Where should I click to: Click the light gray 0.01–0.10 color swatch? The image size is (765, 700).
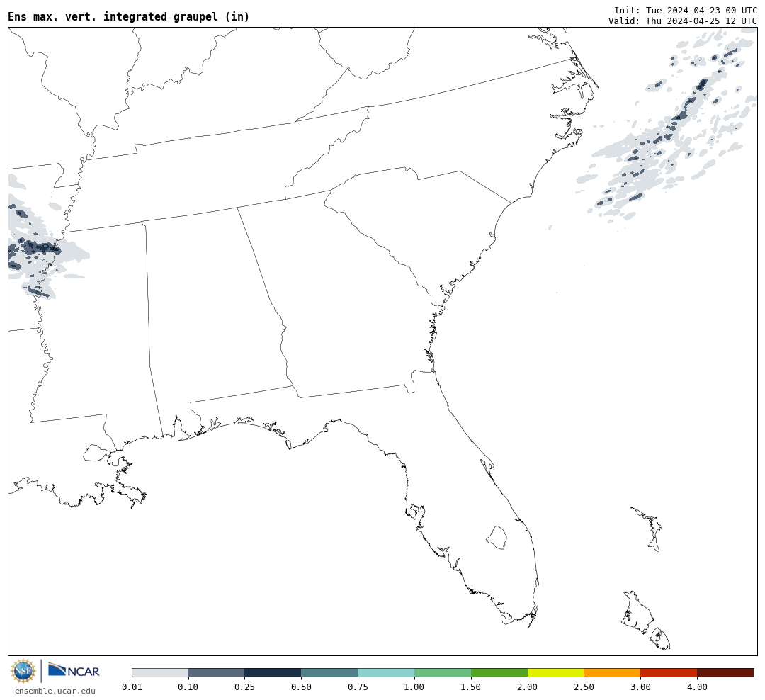click(160, 672)
